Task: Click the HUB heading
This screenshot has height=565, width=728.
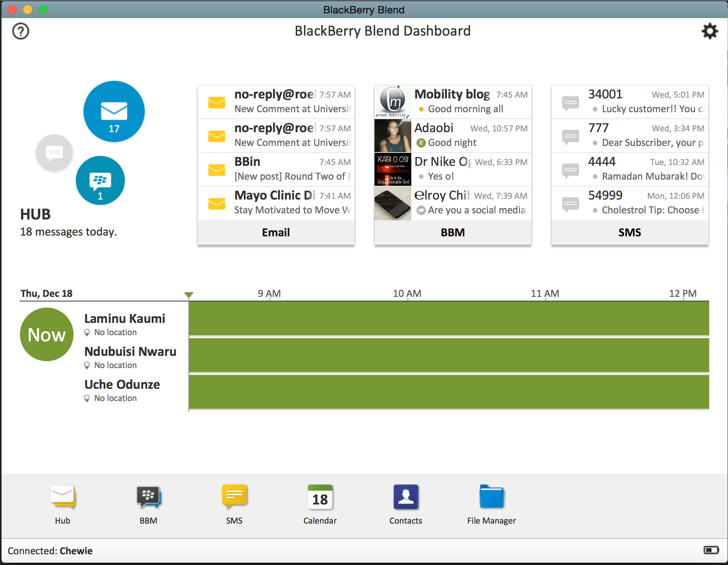Action: coord(35,214)
